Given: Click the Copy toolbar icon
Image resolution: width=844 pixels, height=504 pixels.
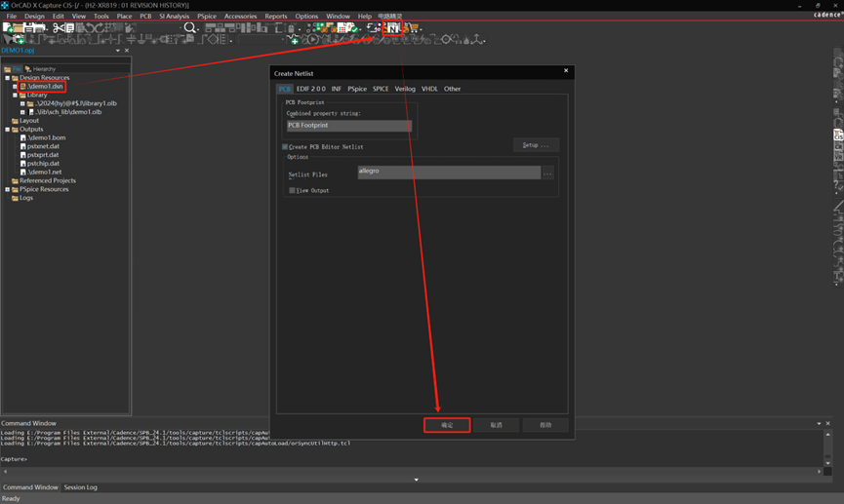Looking at the screenshot, I should tap(69, 27).
